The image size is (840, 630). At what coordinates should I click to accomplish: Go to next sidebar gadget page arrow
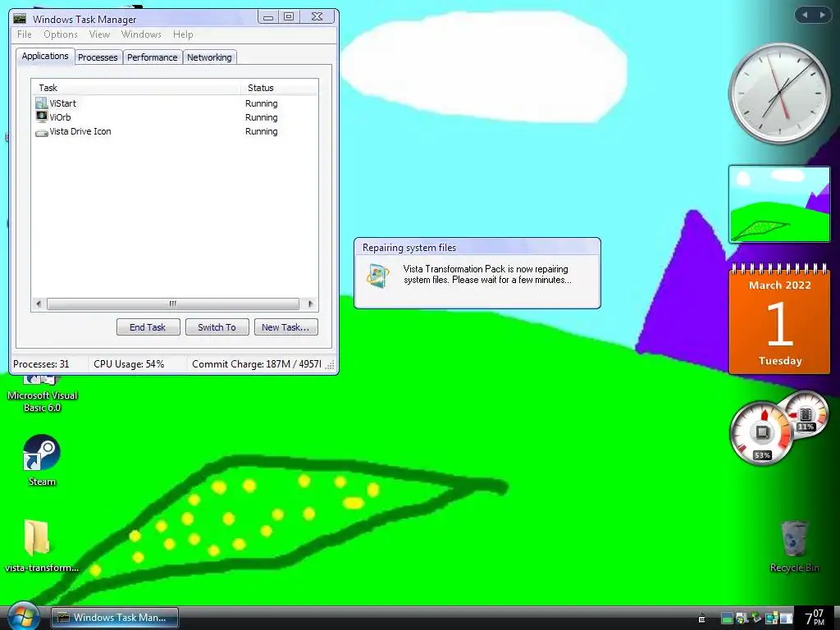pyautogui.click(x=822, y=15)
